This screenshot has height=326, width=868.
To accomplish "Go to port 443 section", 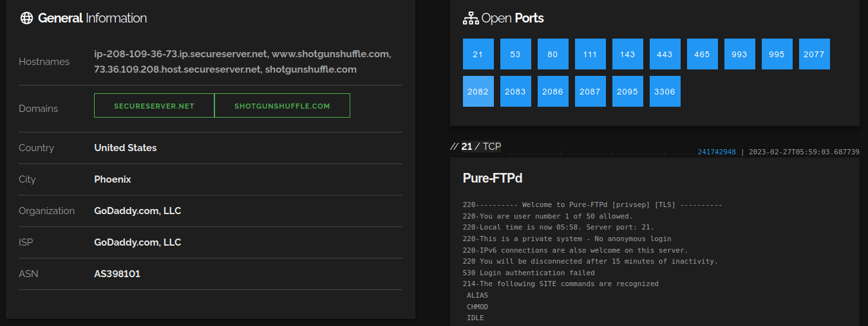I will tap(665, 54).
